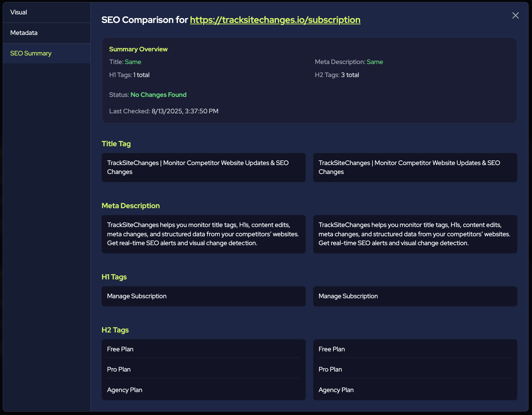Click the left Manage Subscription H1 entry

pyautogui.click(x=204, y=296)
